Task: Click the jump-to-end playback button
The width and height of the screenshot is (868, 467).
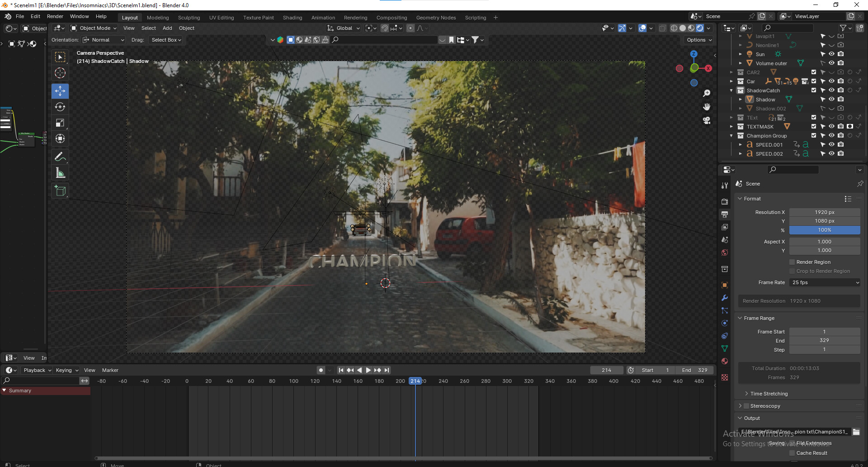Action: 387,370
